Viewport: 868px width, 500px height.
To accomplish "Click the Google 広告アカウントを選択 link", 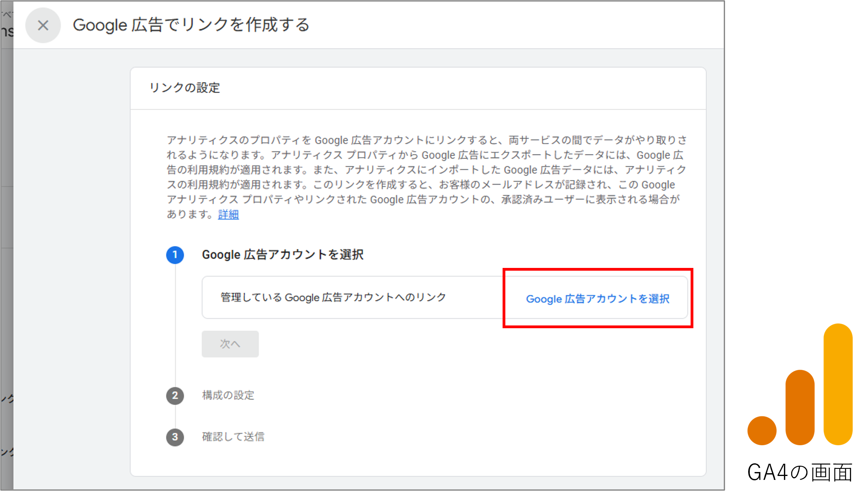I will point(598,299).
